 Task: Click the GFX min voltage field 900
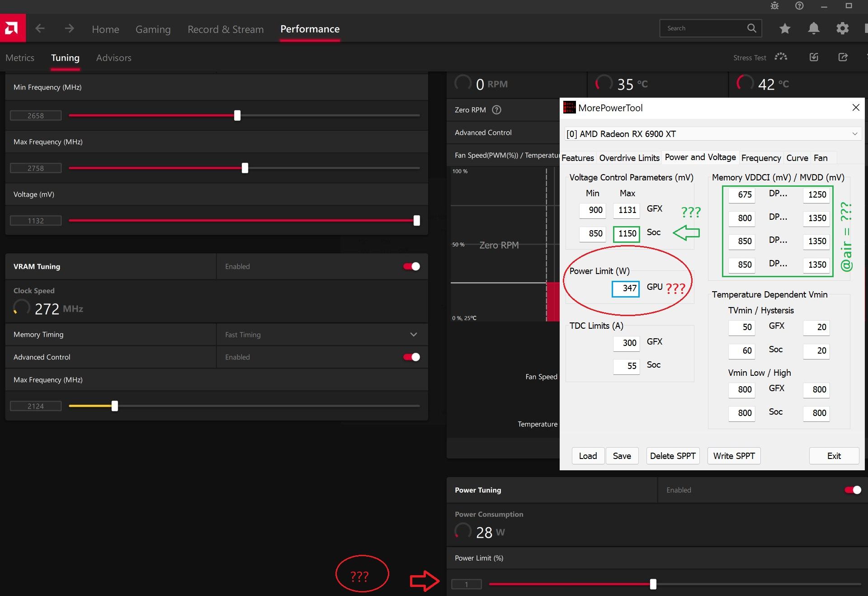coord(592,210)
